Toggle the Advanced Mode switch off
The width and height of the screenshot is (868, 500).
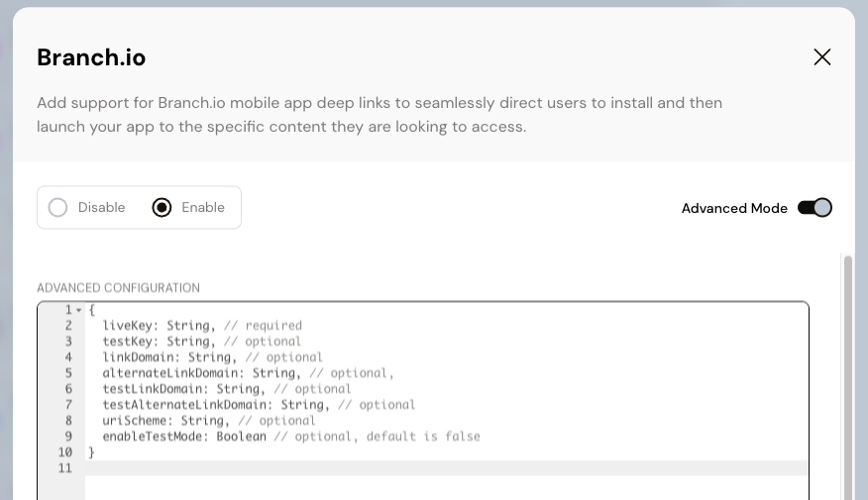[814, 208]
